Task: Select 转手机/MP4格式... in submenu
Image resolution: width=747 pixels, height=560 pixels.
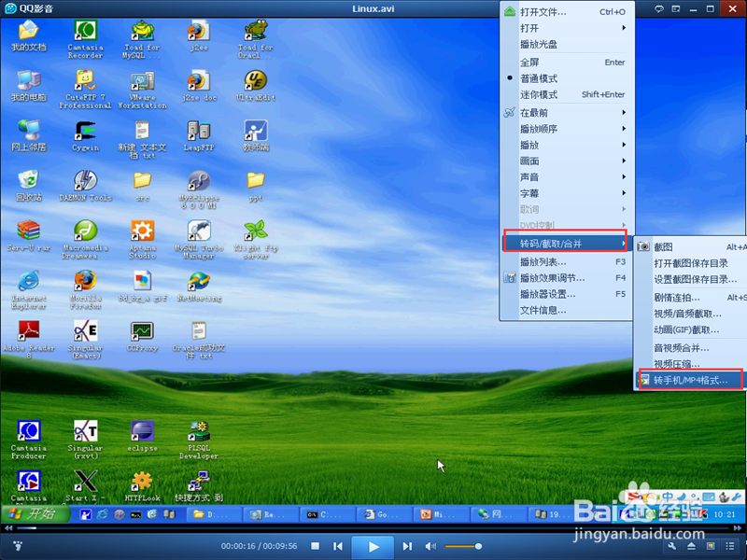Action: [691, 380]
